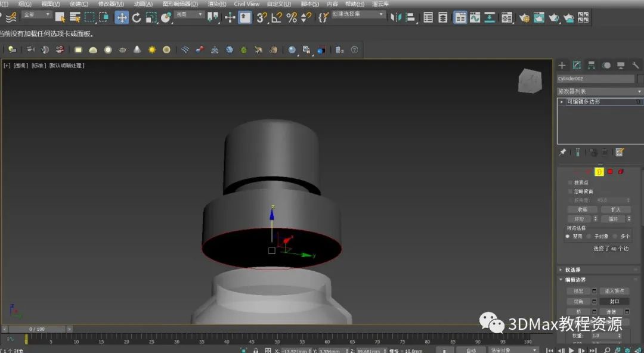This screenshot has width=644, height=353.
Task: Open the 修改器列表 dropdown
Action: [x=599, y=91]
